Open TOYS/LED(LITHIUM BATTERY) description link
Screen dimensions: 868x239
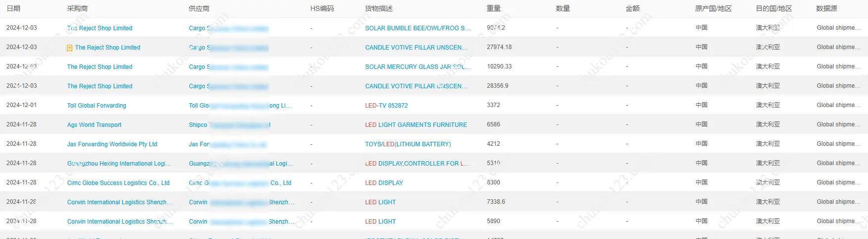[x=408, y=144]
